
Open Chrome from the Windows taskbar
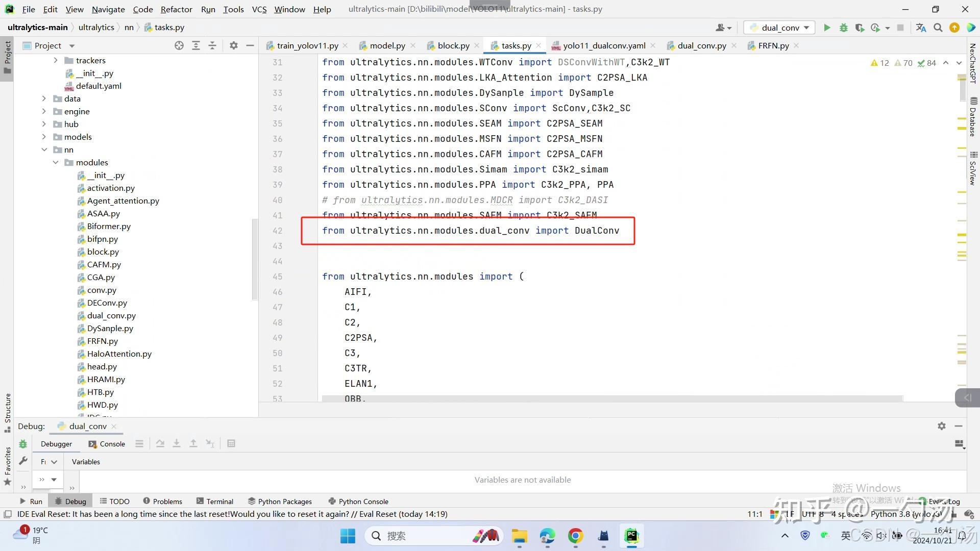575,536
